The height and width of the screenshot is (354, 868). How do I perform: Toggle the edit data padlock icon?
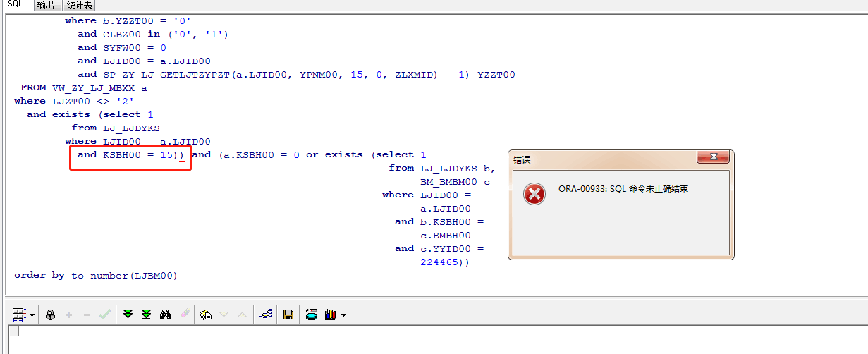50,315
